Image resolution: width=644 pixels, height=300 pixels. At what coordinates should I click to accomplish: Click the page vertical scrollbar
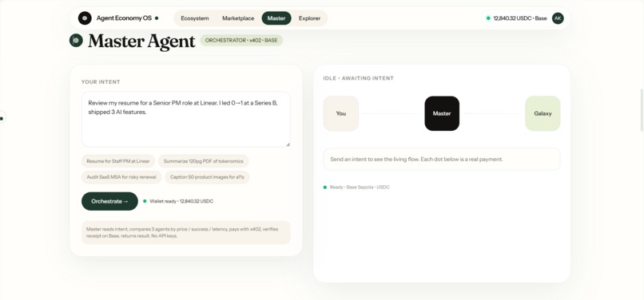click(x=642, y=110)
